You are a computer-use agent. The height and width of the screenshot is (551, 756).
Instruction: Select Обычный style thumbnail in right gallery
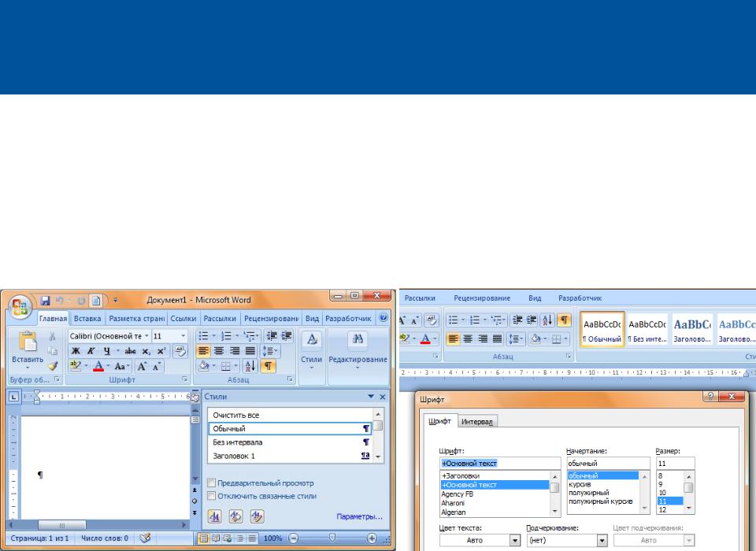pyautogui.click(x=602, y=329)
